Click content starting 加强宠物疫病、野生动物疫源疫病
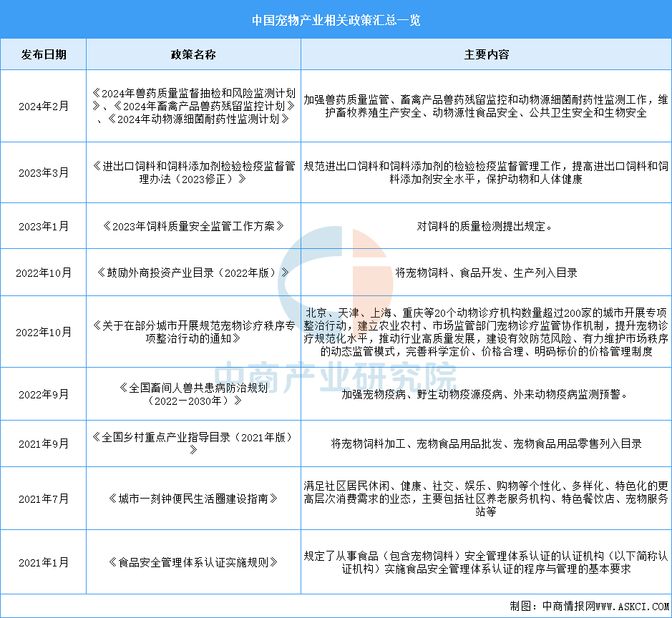The width and height of the screenshot is (672, 618). (486, 394)
